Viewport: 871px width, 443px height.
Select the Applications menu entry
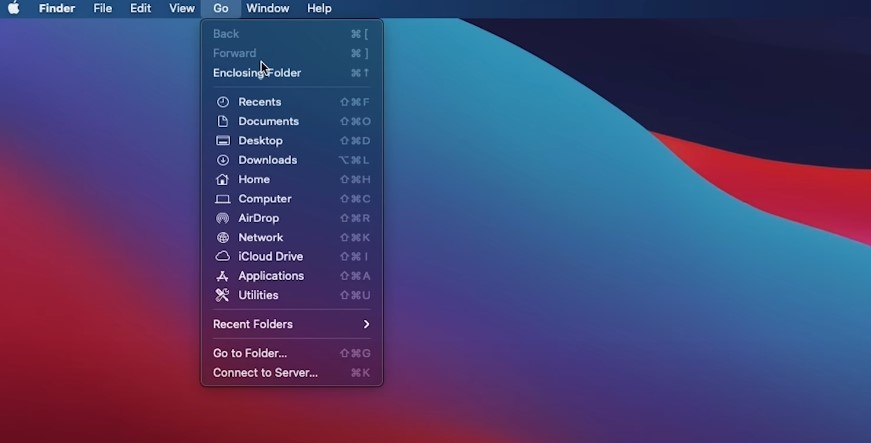tap(292, 276)
